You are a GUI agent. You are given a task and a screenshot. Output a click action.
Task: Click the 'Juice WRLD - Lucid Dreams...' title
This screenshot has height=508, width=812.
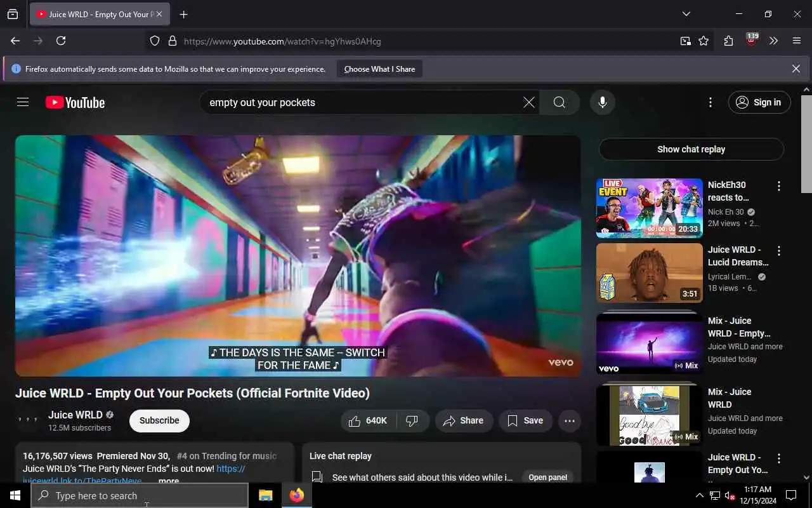738,256
